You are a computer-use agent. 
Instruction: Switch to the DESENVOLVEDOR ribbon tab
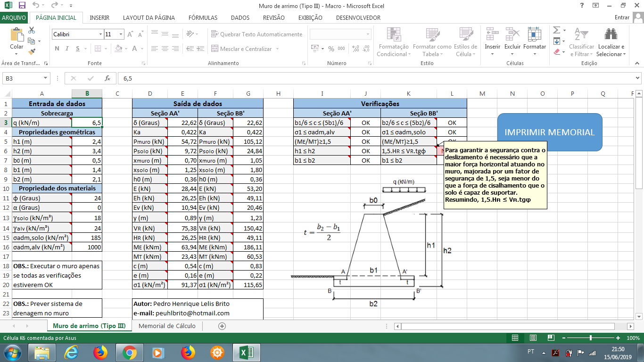(x=358, y=18)
